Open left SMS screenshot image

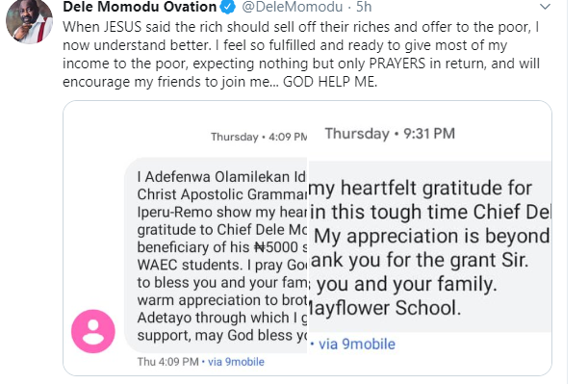pos(185,238)
